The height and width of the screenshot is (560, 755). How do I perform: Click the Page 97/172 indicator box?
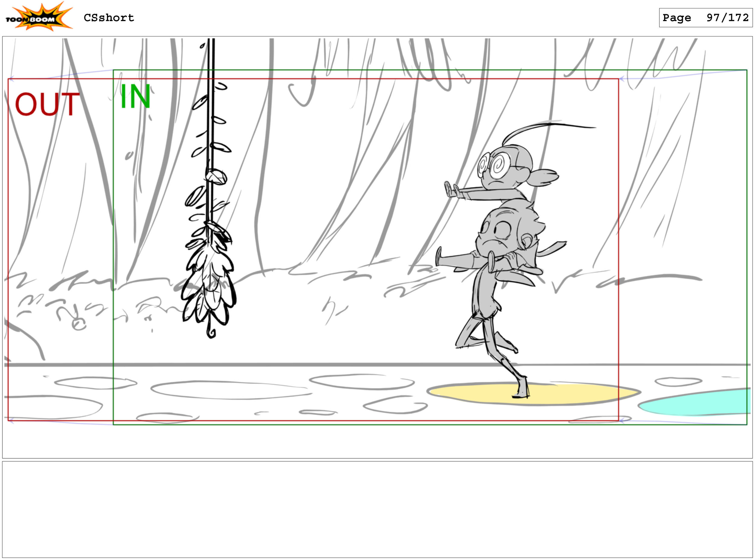click(705, 18)
